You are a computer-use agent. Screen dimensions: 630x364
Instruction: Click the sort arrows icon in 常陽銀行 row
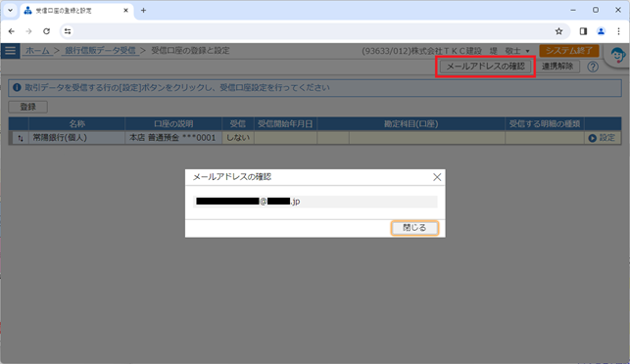[x=21, y=138]
